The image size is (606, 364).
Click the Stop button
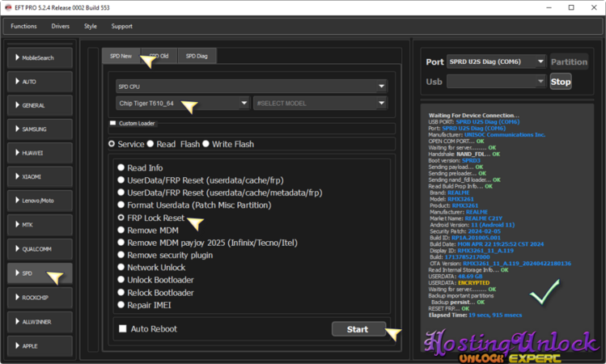click(560, 82)
